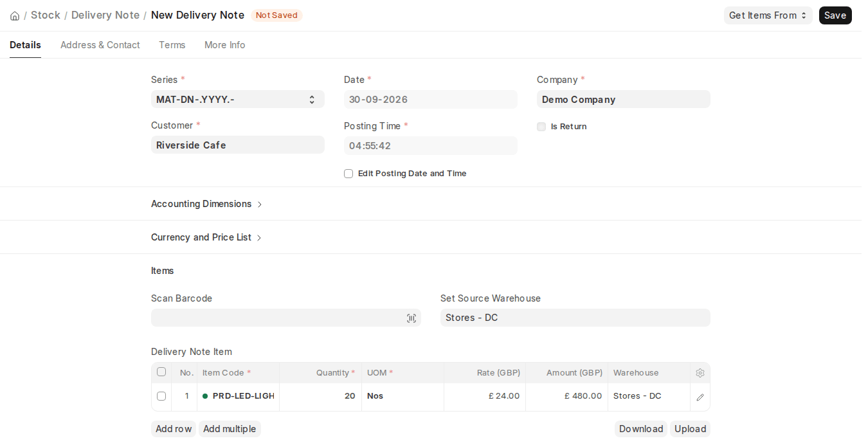Focus the Scan Barcode input
The height and width of the screenshot is (445, 868).
point(286,318)
